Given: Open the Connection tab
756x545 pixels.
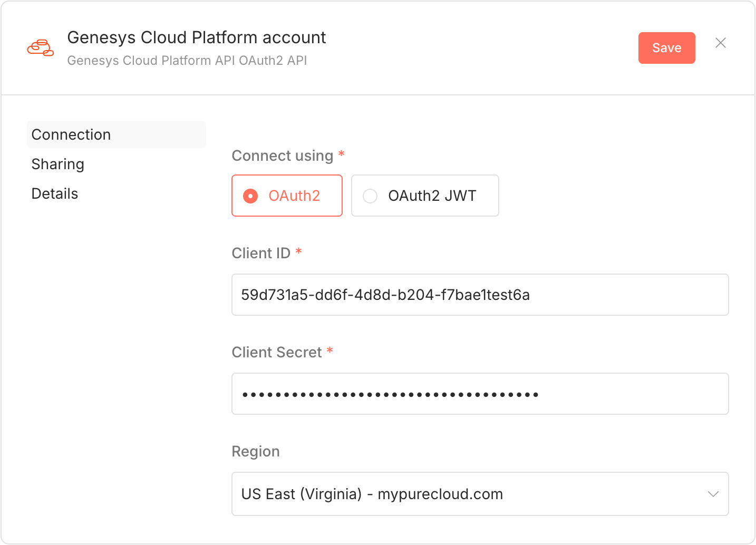Looking at the screenshot, I should (x=117, y=134).
